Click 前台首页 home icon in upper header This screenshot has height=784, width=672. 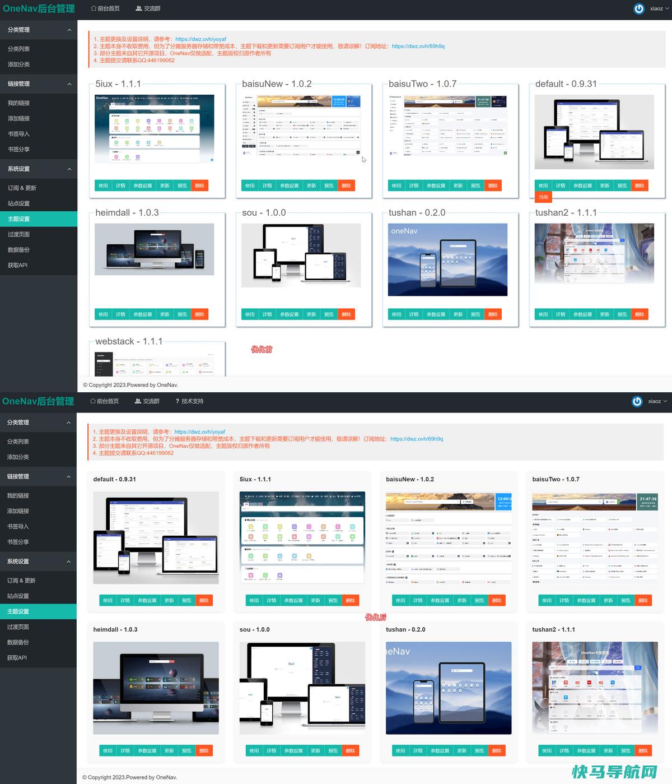94,8
